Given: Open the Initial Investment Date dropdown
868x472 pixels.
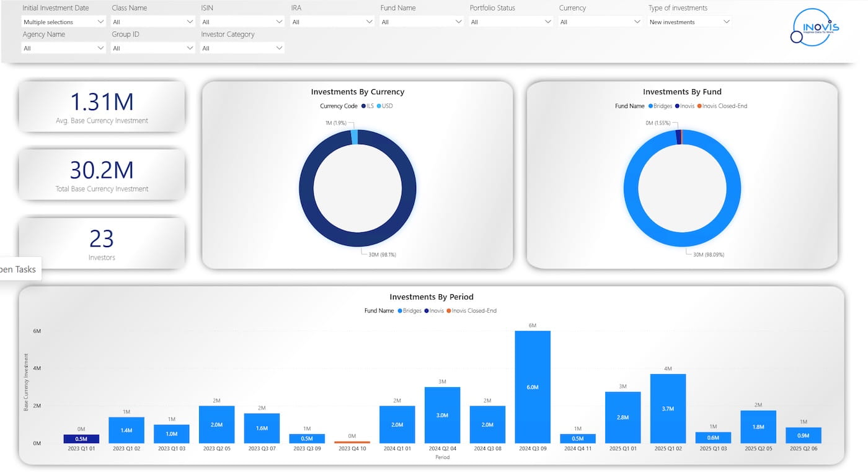Looking at the screenshot, I should coord(63,22).
